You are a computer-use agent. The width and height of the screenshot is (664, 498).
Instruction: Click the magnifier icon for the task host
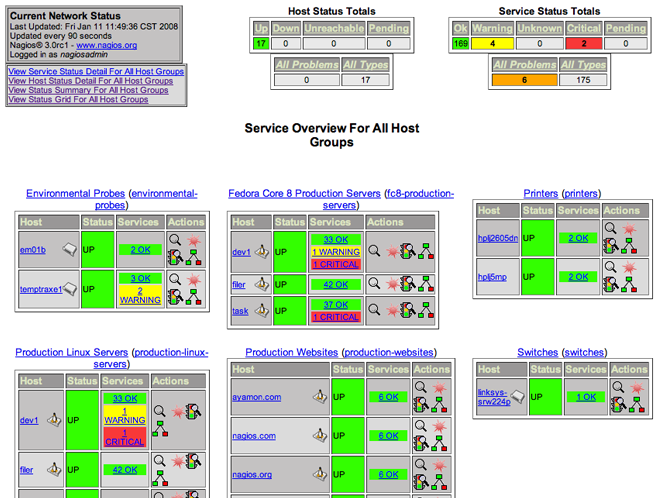tap(374, 311)
